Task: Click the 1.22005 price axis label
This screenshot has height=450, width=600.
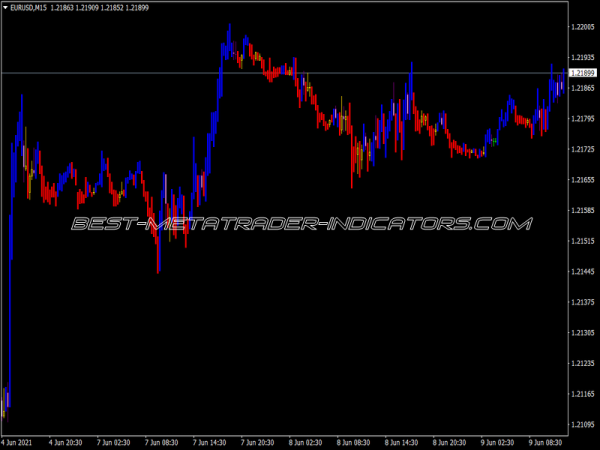Action: click(x=582, y=27)
